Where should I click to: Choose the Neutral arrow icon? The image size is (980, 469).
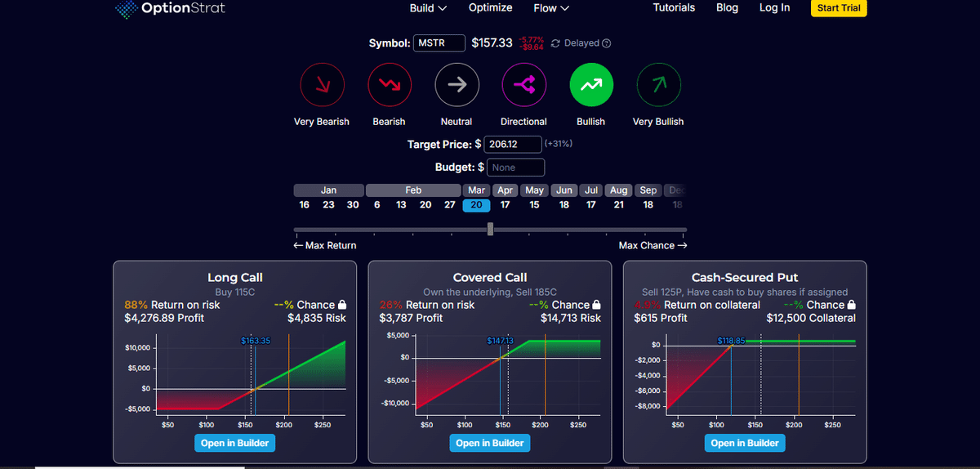(x=457, y=85)
